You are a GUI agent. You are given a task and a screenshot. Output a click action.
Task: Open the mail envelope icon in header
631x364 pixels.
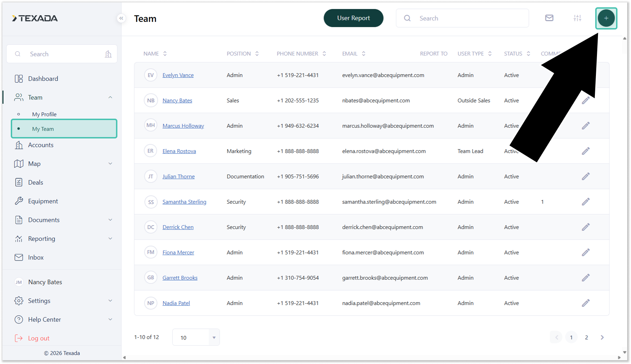pyautogui.click(x=549, y=18)
